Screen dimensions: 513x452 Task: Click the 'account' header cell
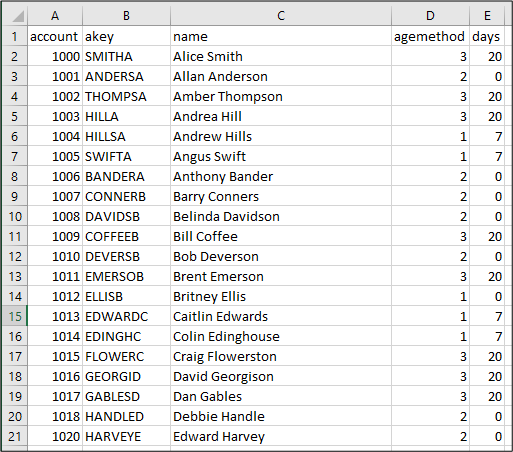(x=55, y=36)
